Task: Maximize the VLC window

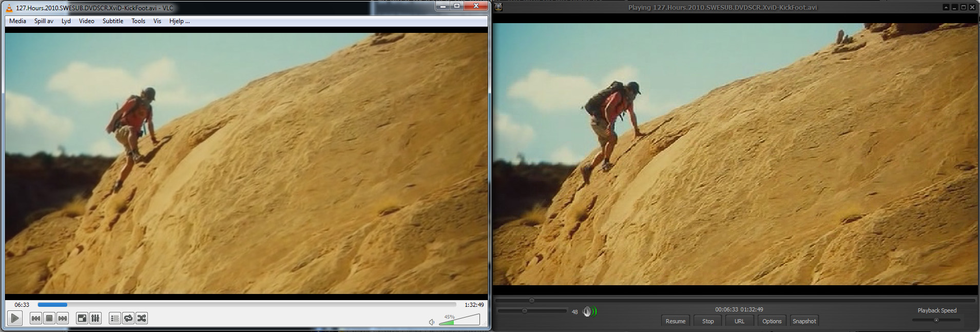Action: point(457,6)
